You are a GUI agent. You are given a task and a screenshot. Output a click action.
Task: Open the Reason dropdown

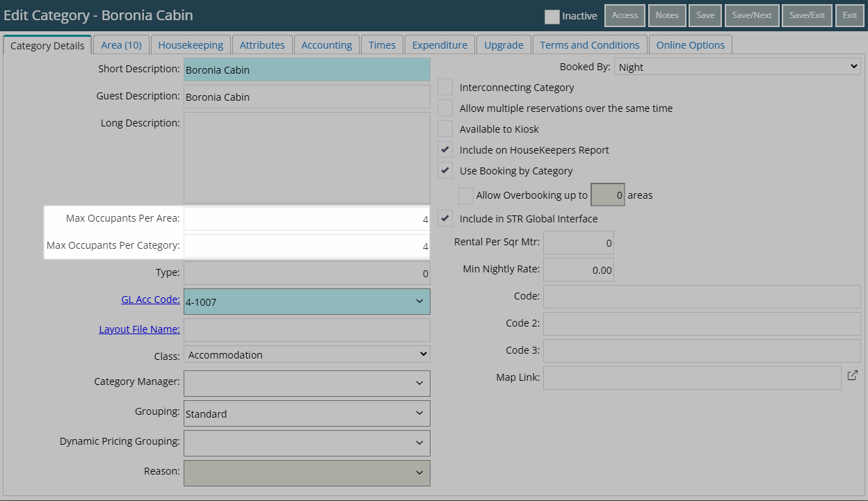click(x=307, y=473)
